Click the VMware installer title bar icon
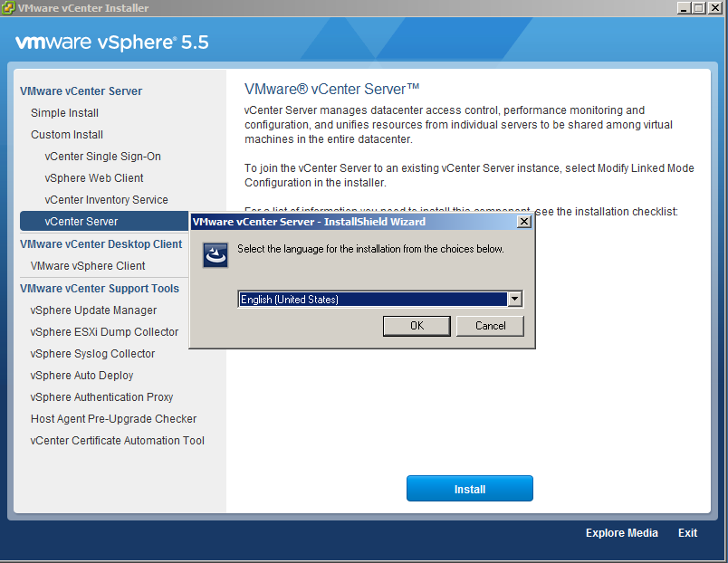Screen dimensions: 728x563 [9, 8]
